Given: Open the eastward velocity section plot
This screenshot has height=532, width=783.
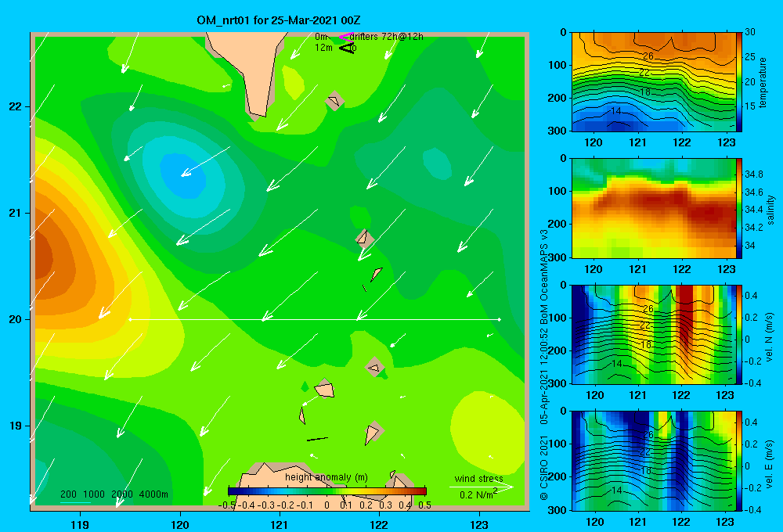Looking at the screenshot, I should (654, 461).
